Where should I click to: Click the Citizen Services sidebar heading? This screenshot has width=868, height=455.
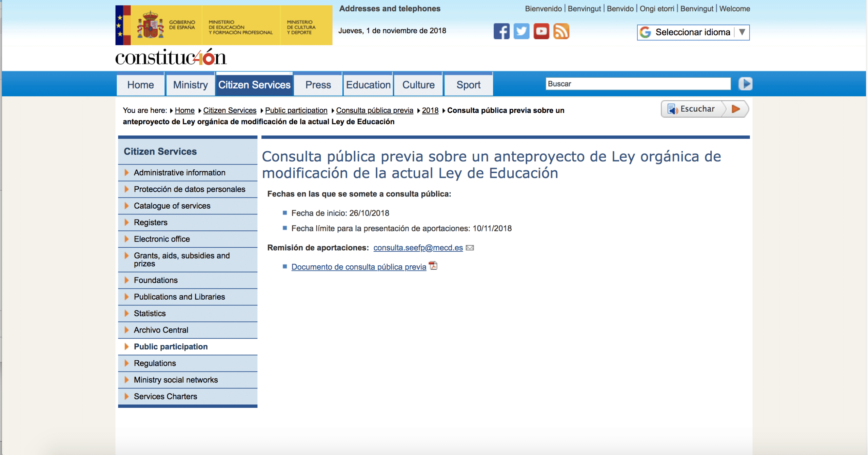[160, 151]
